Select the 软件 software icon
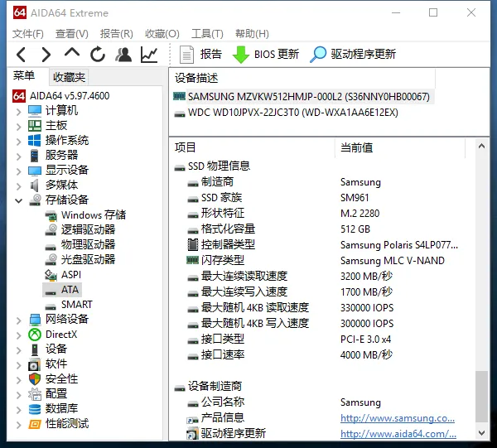 click(34, 364)
